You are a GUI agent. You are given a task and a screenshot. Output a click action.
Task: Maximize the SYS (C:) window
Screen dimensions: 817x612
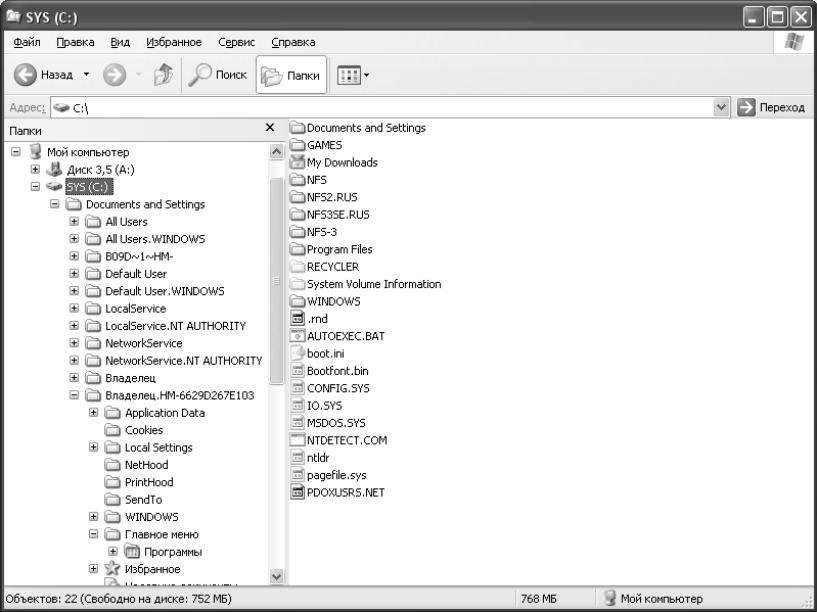777,18
